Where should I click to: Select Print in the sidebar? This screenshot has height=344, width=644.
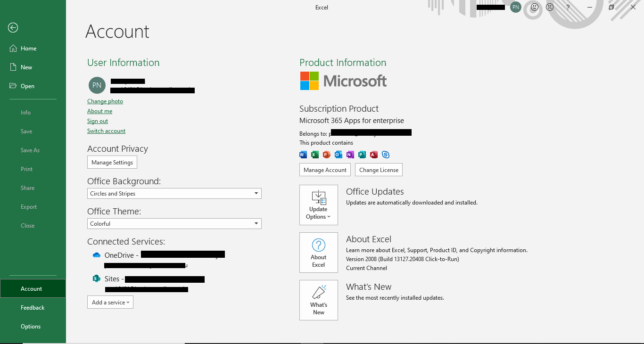point(33,169)
